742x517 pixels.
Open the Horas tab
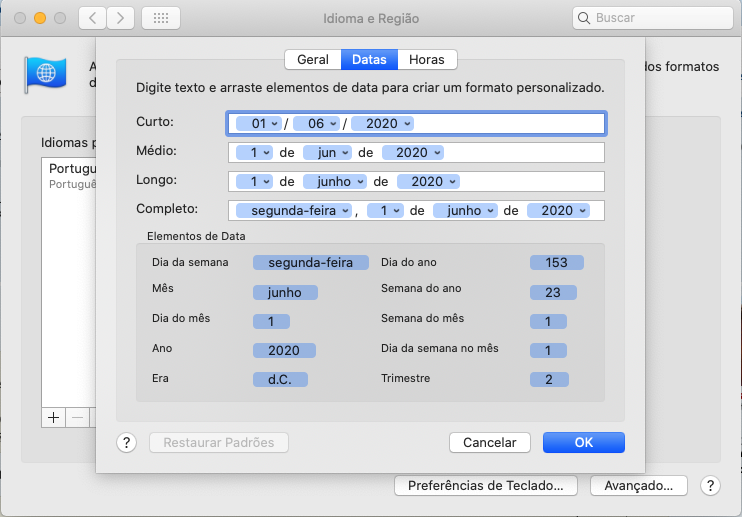(x=427, y=60)
